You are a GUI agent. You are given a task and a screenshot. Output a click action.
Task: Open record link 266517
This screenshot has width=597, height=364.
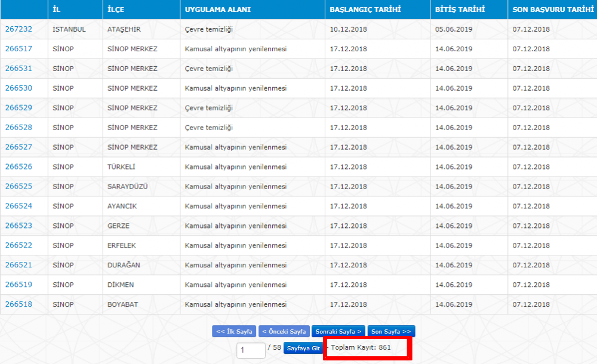point(19,49)
